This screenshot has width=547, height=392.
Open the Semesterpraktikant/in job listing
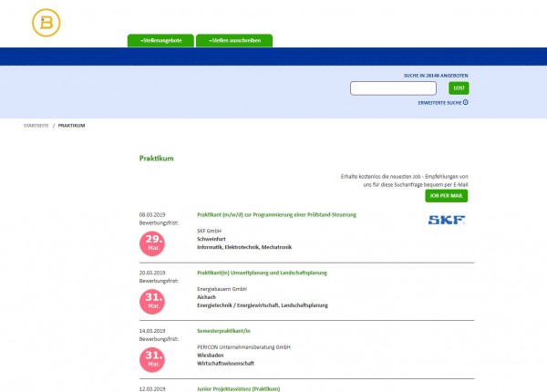coord(224,331)
